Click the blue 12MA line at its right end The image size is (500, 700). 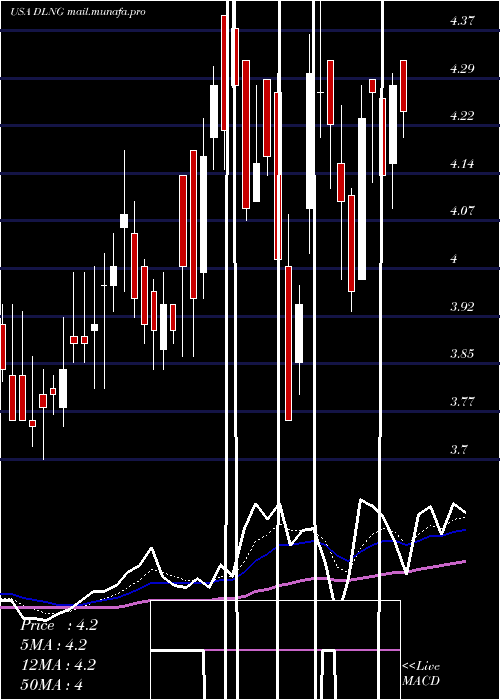click(464, 530)
